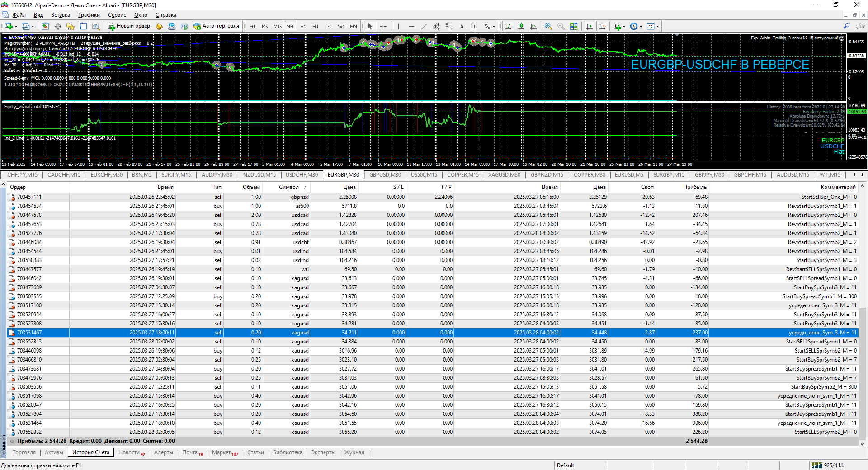Click the Zoom Out magnifier icon
Screen dimensions: 868x470
[561, 26]
